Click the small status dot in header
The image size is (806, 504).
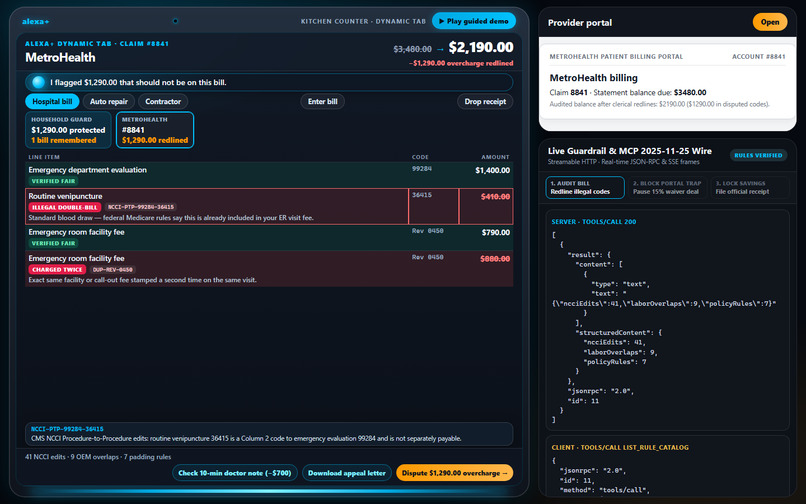175,21
